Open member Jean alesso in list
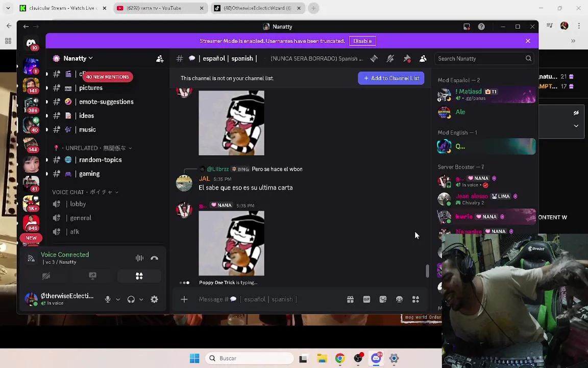 (486, 199)
